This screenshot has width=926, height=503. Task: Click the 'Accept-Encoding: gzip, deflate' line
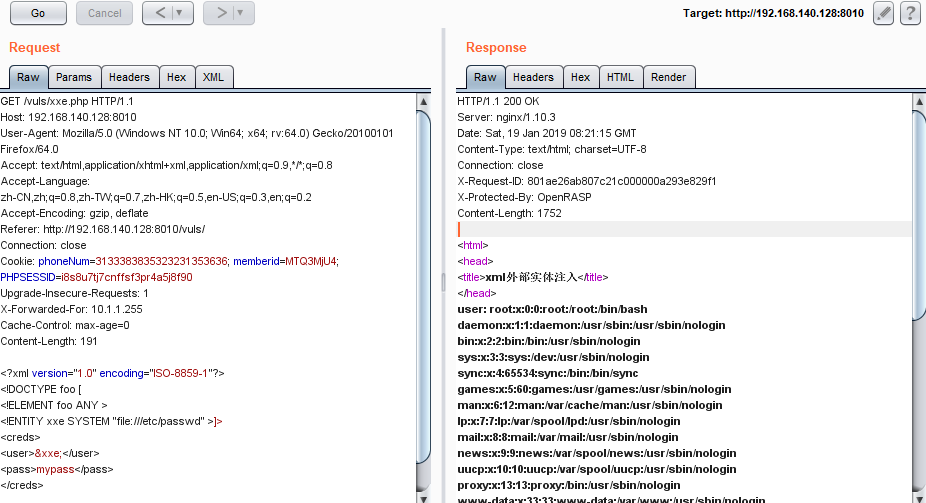(74, 213)
